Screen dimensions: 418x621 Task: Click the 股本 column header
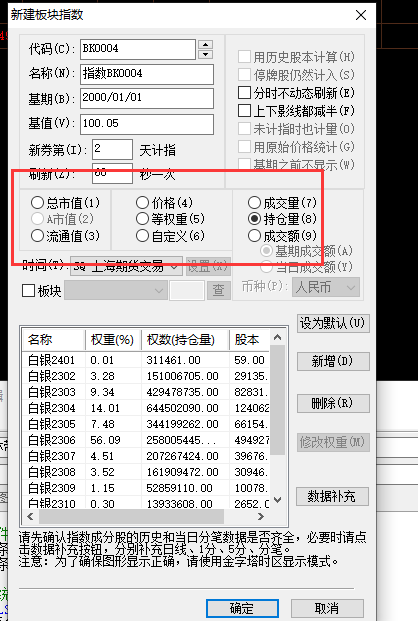(x=250, y=339)
